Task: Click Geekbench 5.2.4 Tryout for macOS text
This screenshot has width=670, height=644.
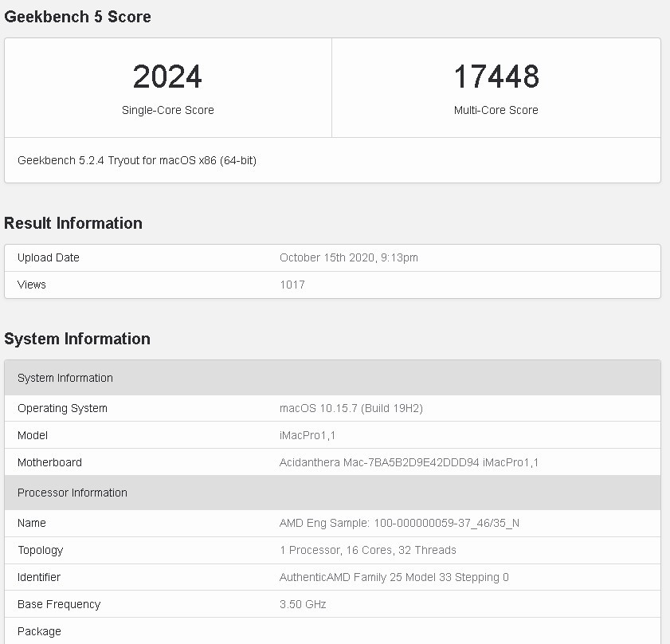Action: click(137, 160)
